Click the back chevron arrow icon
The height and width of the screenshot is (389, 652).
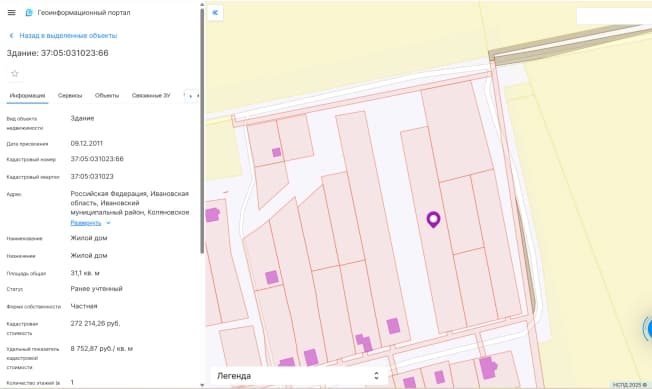pos(12,36)
